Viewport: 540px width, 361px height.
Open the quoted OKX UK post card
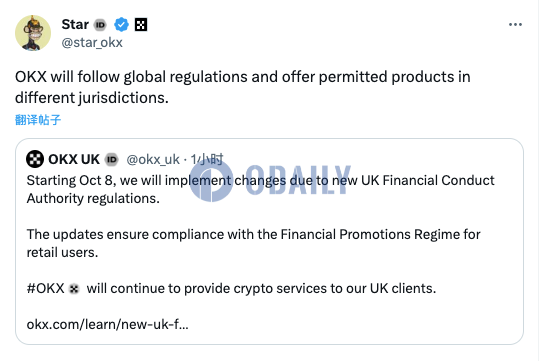click(269, 241)
